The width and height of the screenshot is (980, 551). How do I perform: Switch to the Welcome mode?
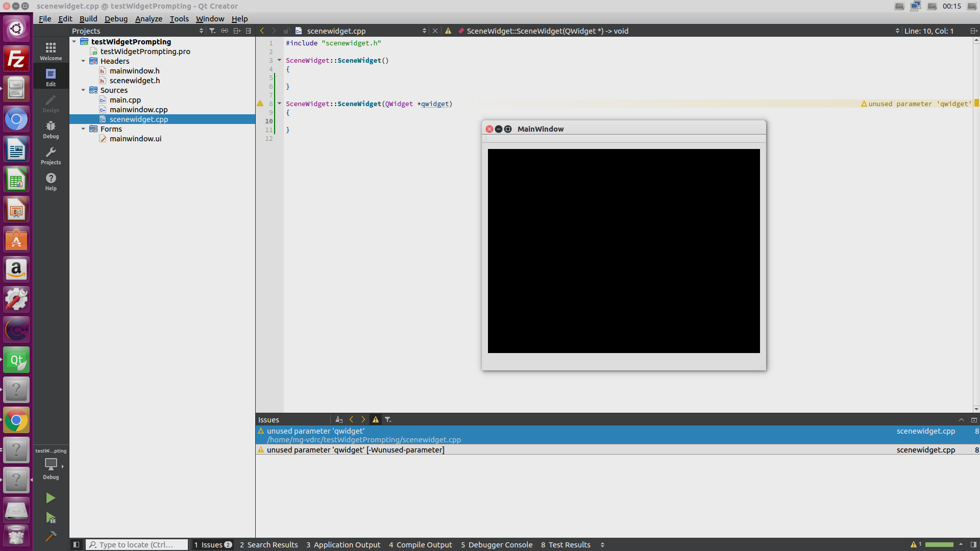[51, 50]
